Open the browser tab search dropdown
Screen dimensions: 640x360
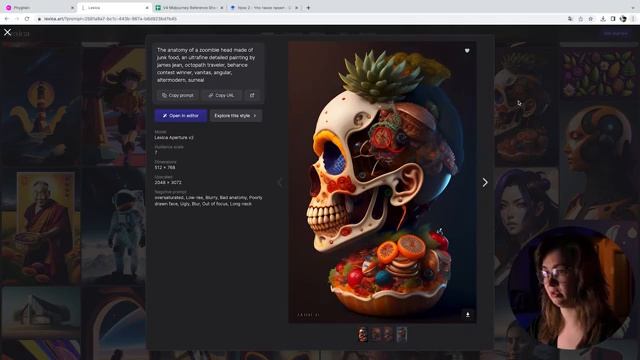pyautogui.click(x=633, y=8)
